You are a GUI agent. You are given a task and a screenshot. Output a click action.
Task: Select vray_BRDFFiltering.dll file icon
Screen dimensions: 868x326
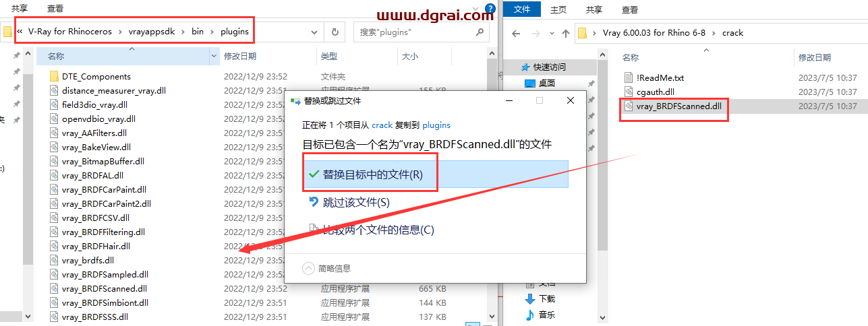[55, 232]
